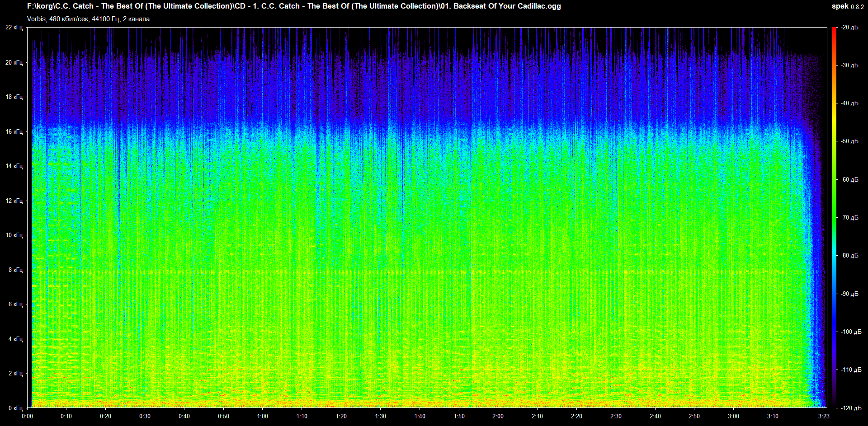Image resolution: width=868 pixels, height=426 pixels.
Task: Click the -30 дБ scale label
Action: pyautogui.click(x=849, y=65)
